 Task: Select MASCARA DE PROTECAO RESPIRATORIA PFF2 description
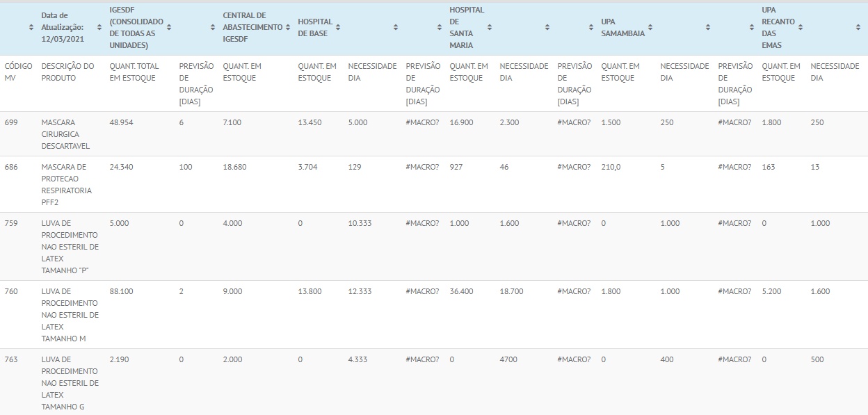click(x=67, y=184)
